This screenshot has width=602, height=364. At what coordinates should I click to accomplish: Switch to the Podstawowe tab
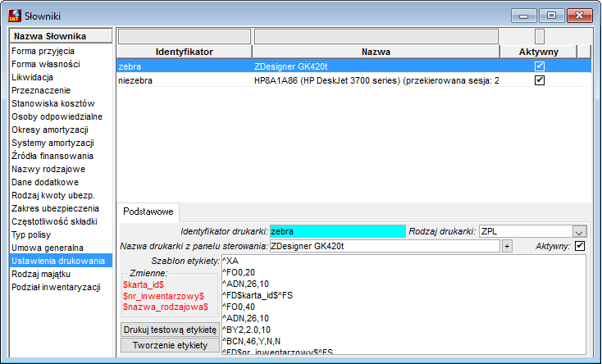148,212
